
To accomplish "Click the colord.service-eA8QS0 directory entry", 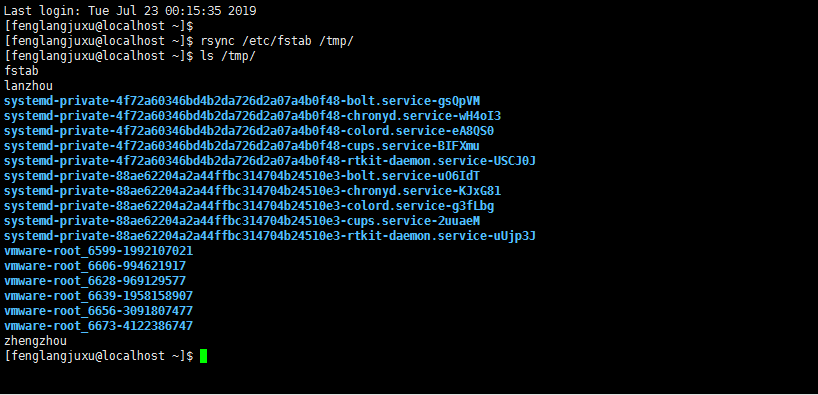I will (x=249, y=130).
